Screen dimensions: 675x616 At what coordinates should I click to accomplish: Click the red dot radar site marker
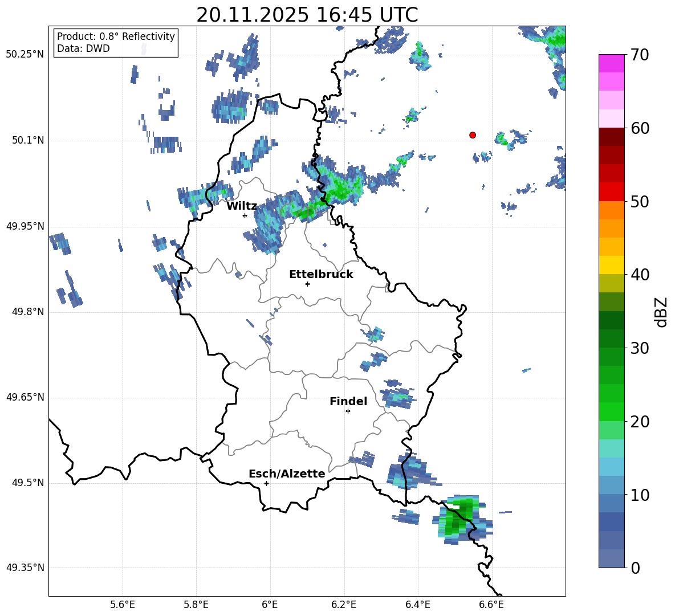point(472,135)
